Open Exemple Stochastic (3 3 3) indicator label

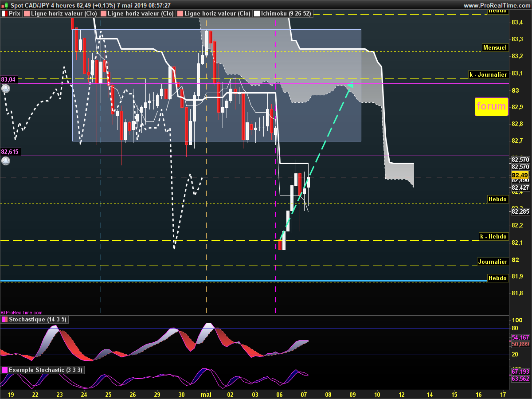(x=45, y=370)
